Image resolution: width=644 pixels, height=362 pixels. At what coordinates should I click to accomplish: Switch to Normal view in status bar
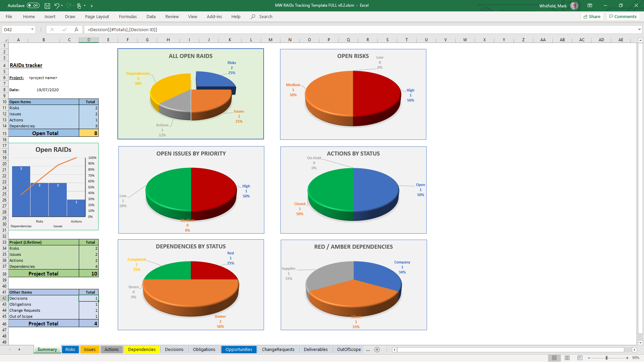pyautogui.click(x=554, y=358)
